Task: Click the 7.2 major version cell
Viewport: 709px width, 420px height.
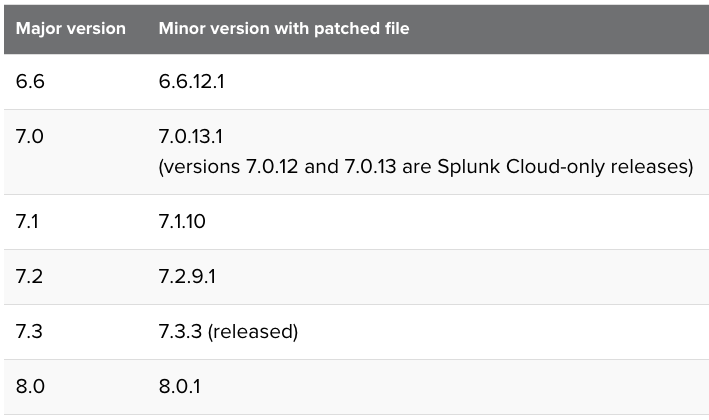Action: 30,276
